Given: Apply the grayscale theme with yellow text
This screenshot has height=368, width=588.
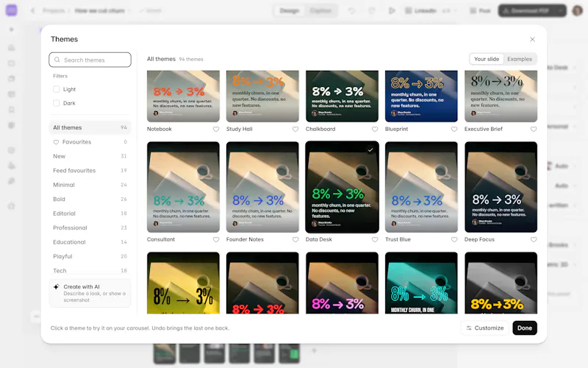Looking at the screenshot, I should 501,283.
